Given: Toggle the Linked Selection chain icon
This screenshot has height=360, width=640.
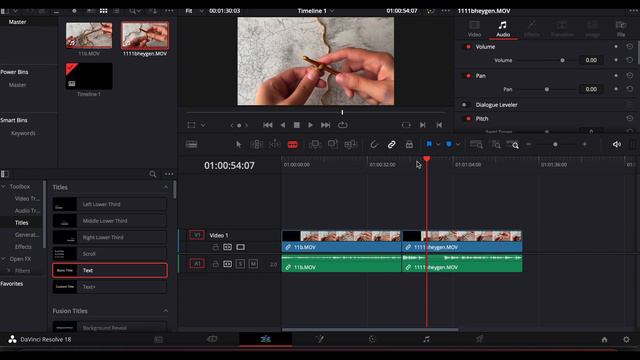Looking at the screenshot, I should (391, 144).
